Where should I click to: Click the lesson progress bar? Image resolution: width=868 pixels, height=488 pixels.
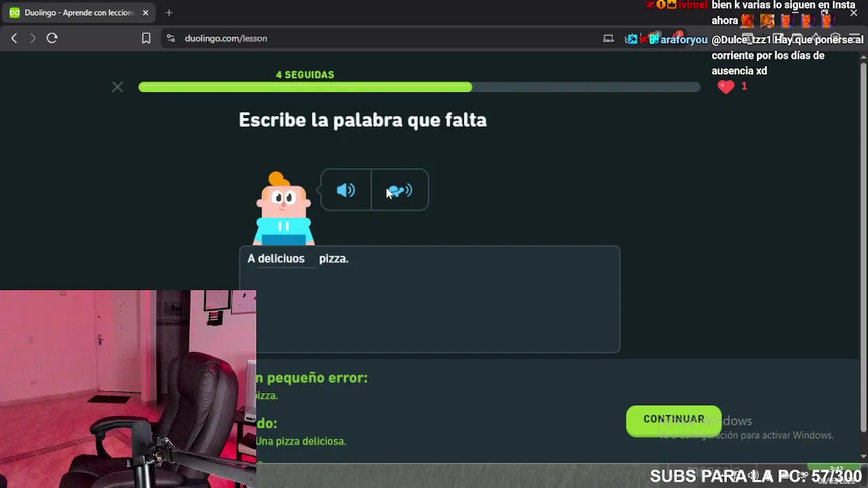click(419, 87)
